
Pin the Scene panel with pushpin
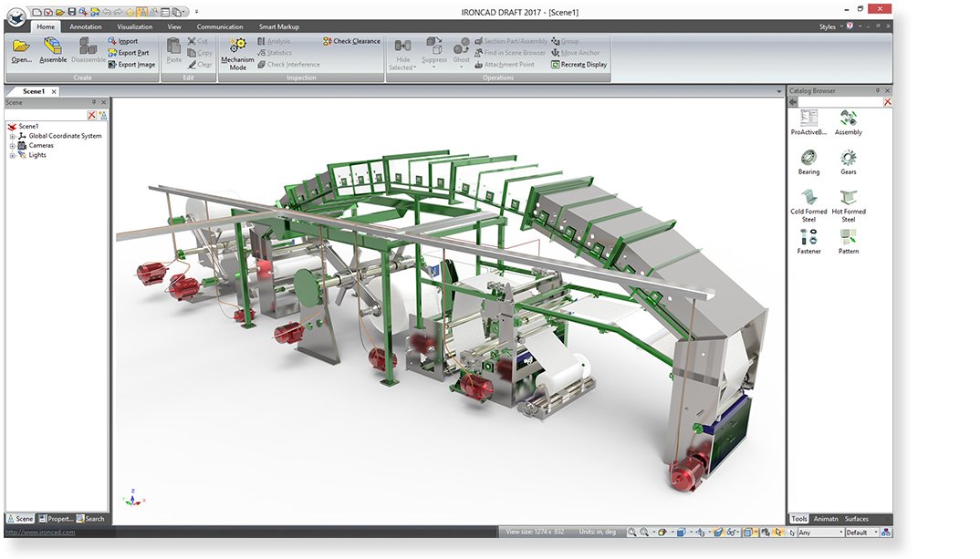point(94,102)
